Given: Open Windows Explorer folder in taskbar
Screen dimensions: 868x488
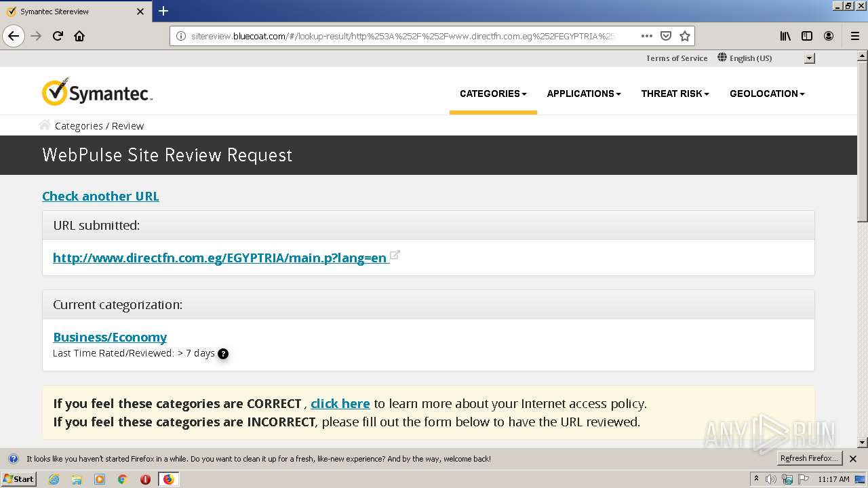Looking at the screenshot, I should (77, 479).
